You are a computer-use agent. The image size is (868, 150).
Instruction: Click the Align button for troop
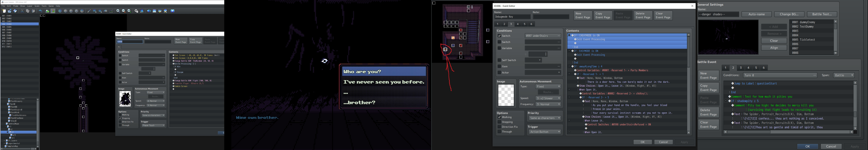pyautogui.click(x=774, y=48)
